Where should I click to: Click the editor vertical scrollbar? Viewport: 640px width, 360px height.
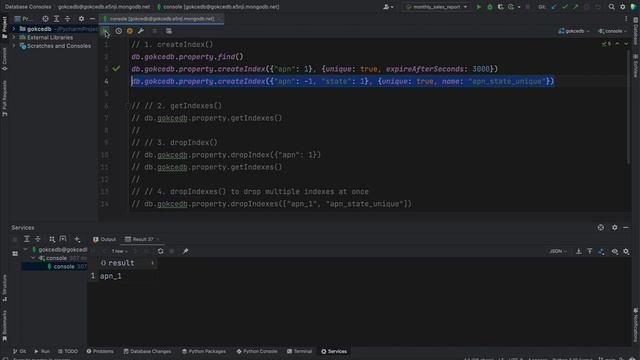[629, 106]
